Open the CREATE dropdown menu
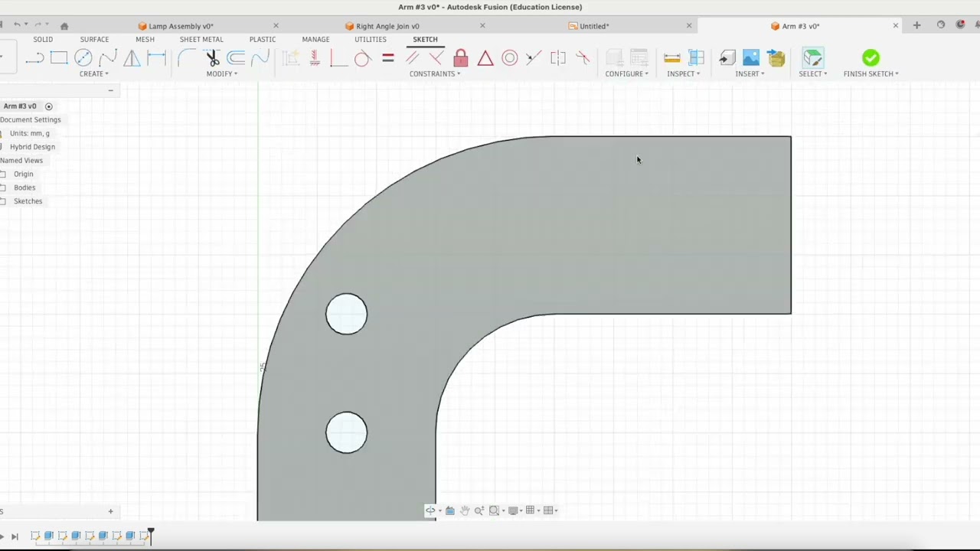This screenshot has height=551, width=980. click(x=94, y=74)
